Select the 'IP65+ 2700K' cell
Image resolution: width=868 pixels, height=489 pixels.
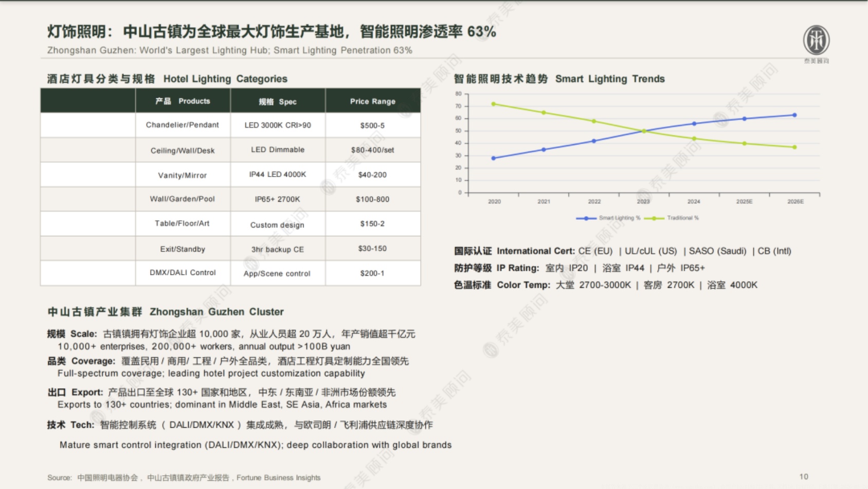pyautogui.click(x=278, y=199)
